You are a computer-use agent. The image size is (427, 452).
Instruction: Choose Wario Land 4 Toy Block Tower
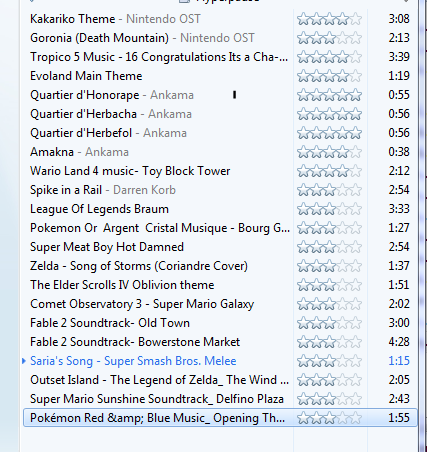coord(220,171)
